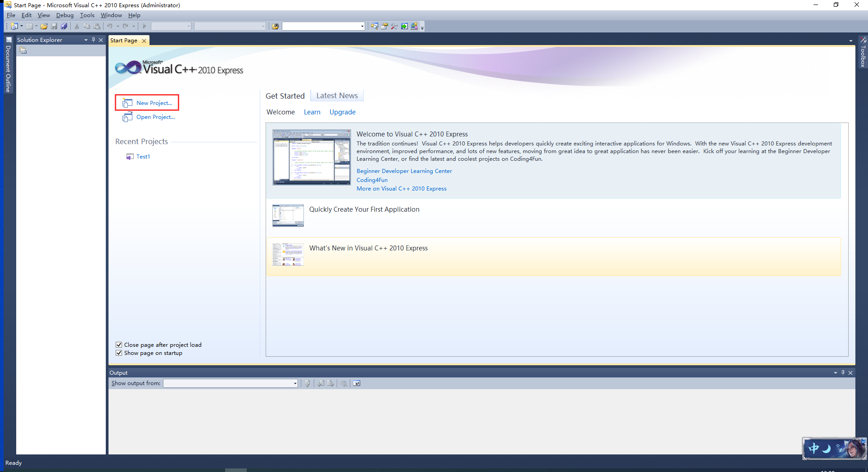
Task: Click the Extension Manager toolbar icon
Action: [414, 26]
